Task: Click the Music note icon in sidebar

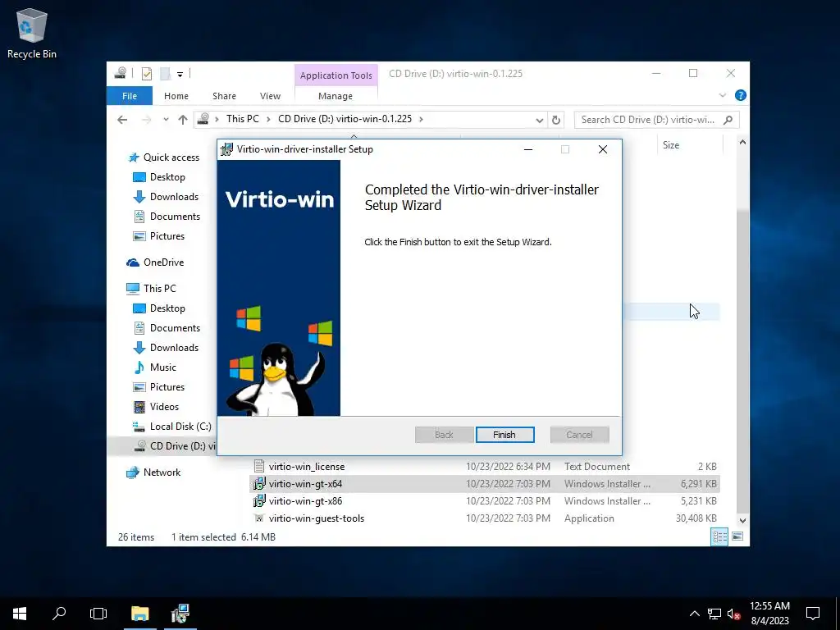Action: 139,367
